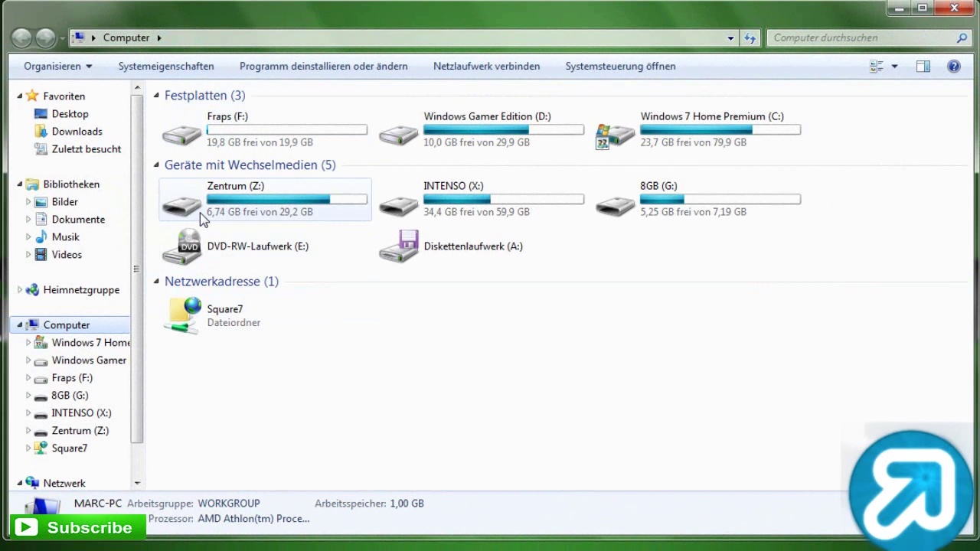The width and height of the screenshot is (980, 551).
Task: Expand the Heimnetzgruppe tree node
Action: [20, 290]
